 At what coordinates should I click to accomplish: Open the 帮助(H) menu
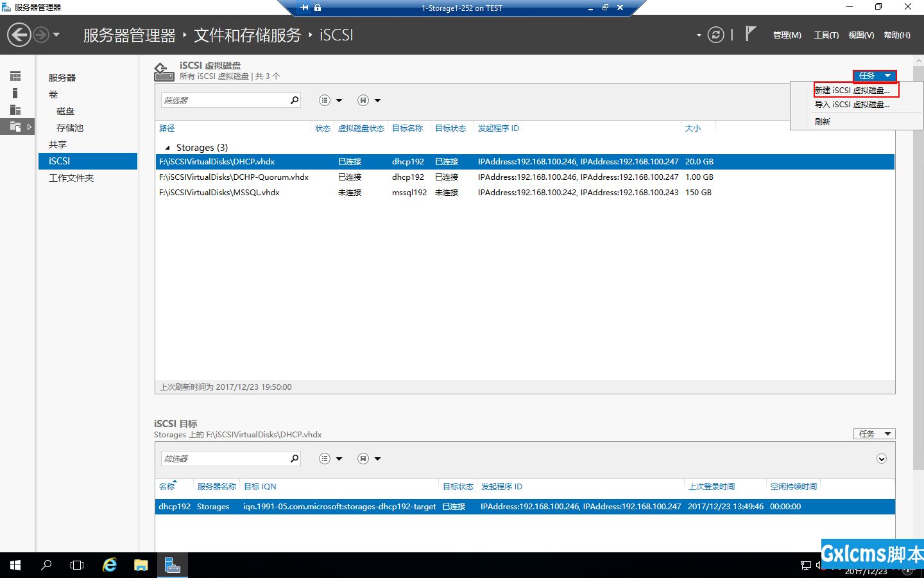coord(897,35)
